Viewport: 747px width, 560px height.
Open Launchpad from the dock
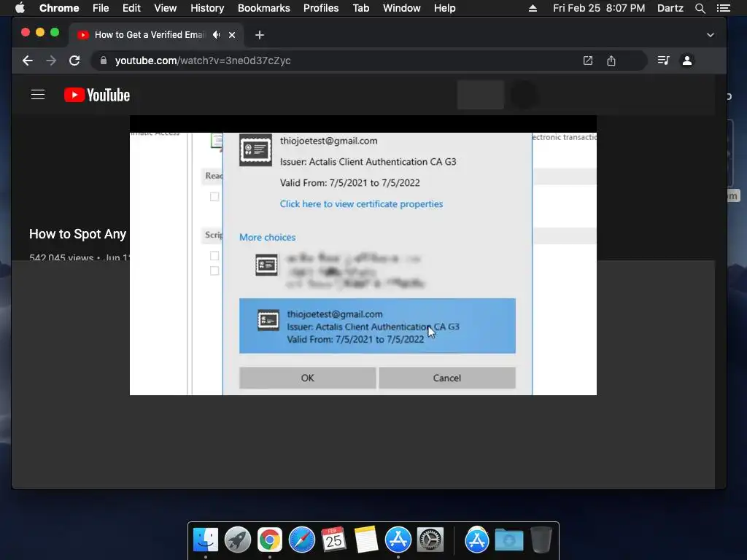click(x=237, y=540)
